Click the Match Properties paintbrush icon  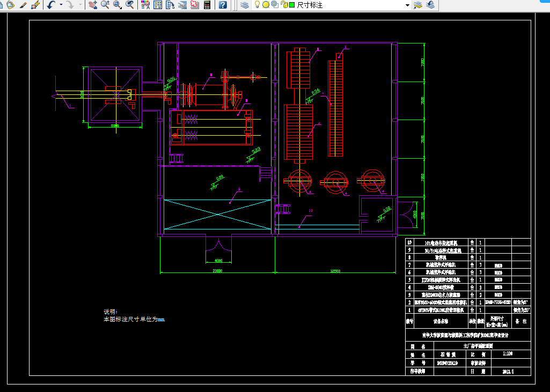pos(23,5)
